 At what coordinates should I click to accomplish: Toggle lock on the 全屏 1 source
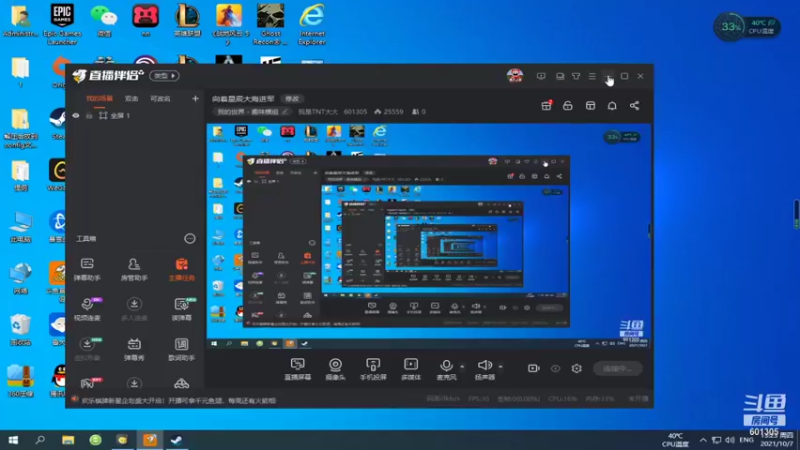point(89,116)
